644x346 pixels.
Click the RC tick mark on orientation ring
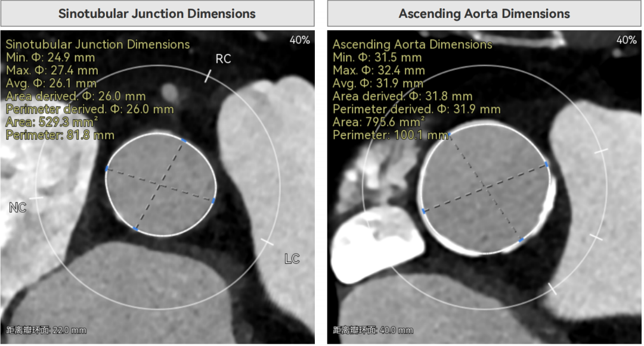pyautogui.click(x=208, y=76)
